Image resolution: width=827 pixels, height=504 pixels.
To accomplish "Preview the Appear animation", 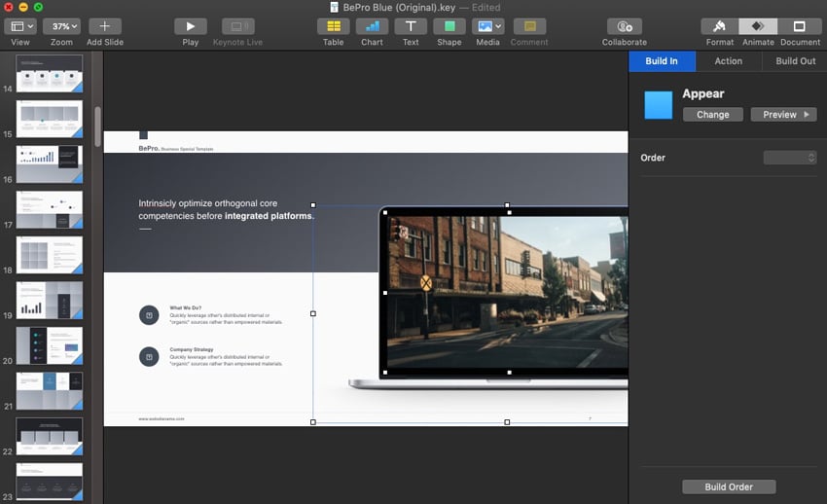I will tap(783, 115).
